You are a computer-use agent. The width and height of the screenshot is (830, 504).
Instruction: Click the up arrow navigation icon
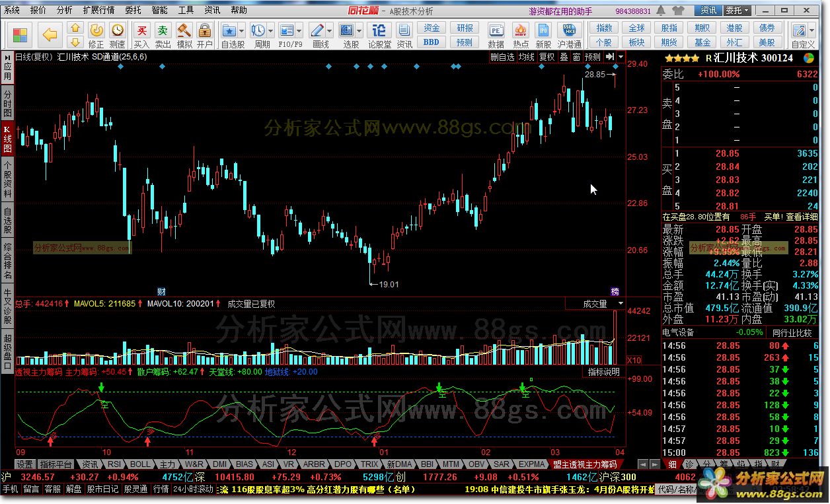[x=75, y=28]
